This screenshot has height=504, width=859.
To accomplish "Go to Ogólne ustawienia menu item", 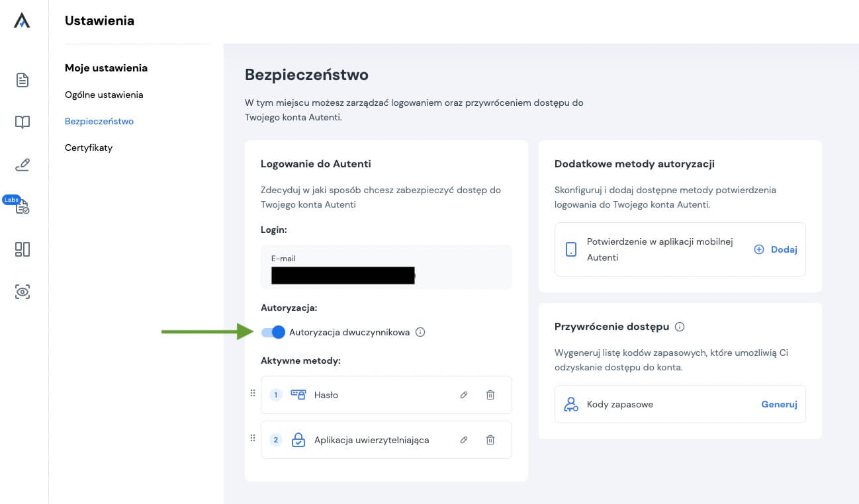I will (104, 95).
